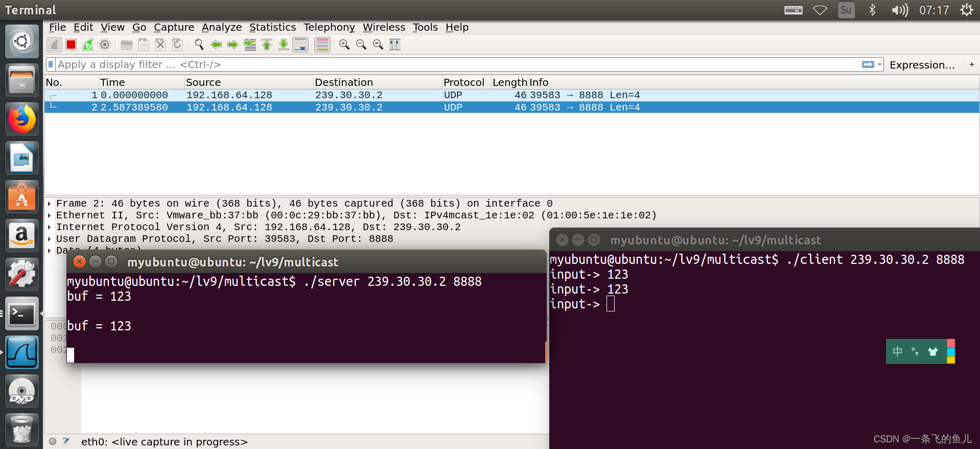Open the File menu
The height and width of the screenshot is (449, 980).
coord(57,27)
